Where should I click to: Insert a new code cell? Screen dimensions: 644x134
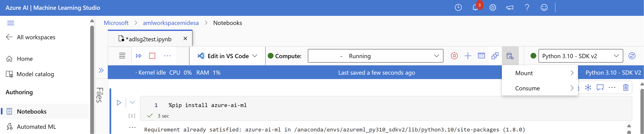pos(468,56)
